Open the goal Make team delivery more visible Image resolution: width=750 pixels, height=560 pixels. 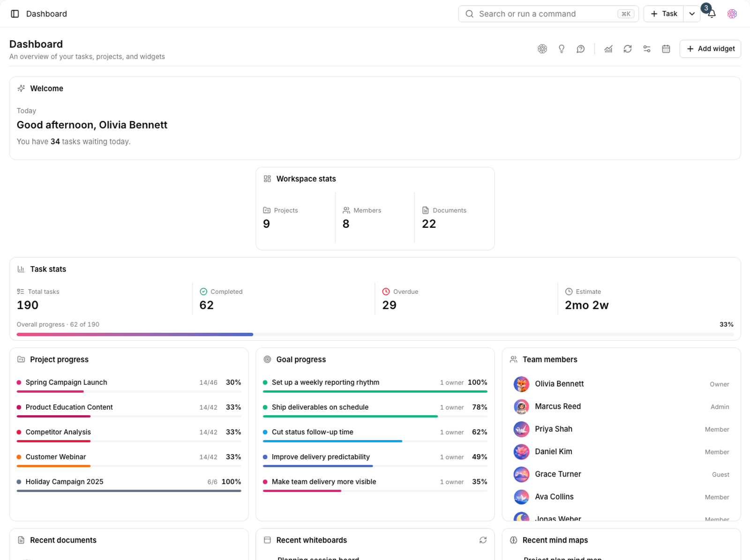375,484
